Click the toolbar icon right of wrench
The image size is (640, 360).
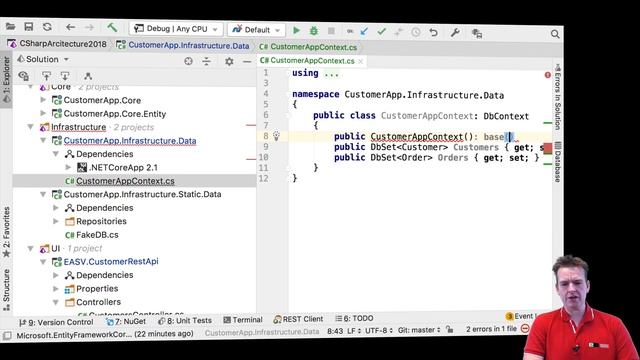[477, 33]
